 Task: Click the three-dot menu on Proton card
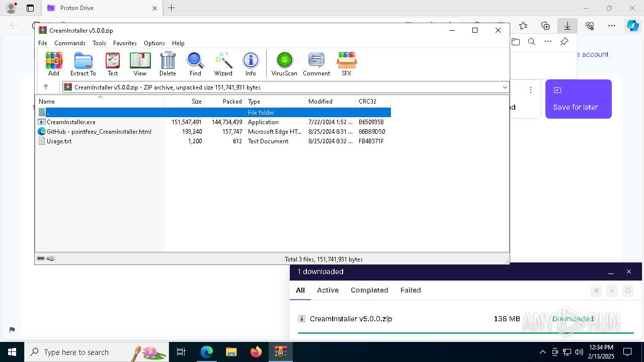point(530,90)
